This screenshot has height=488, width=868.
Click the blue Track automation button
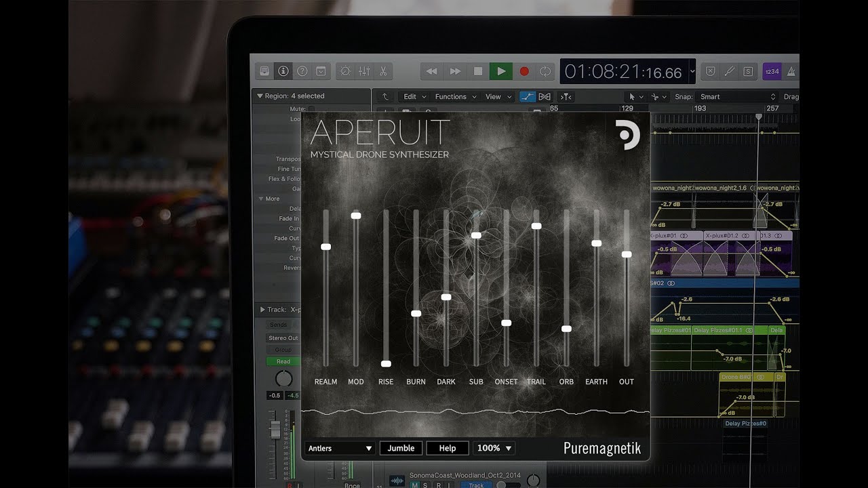[476, 485]
